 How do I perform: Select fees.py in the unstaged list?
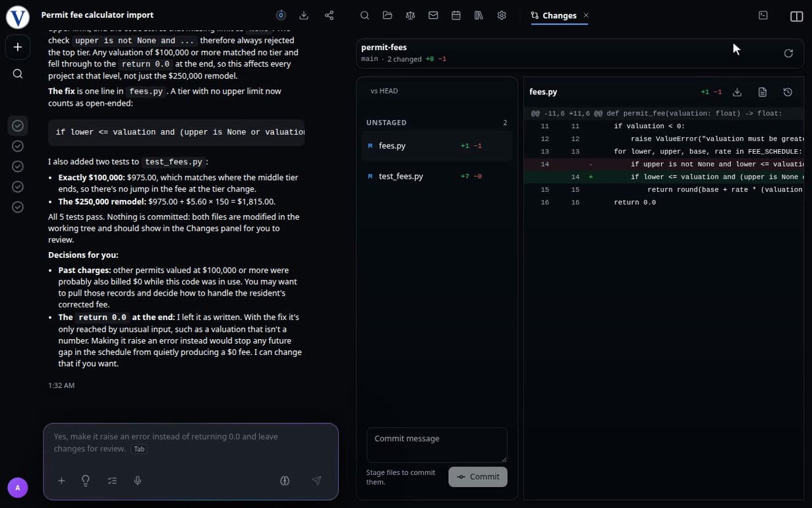pos(437,146)
